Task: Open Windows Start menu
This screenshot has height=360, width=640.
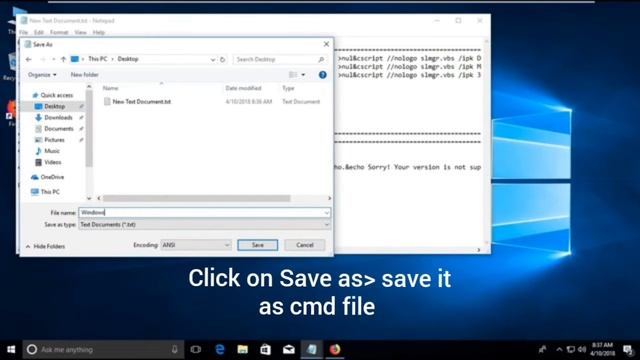Action: pyautogui.click(x=11, y=349)
